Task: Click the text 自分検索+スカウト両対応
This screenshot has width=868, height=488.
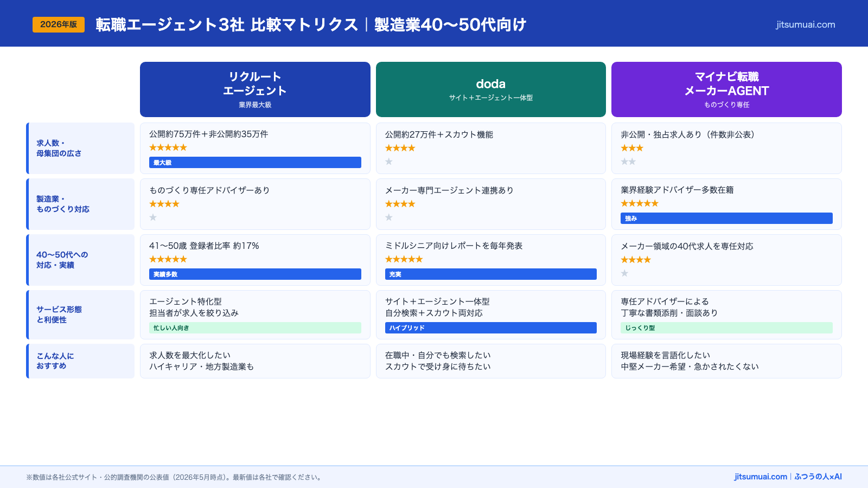Action: click(x=434, y=313)
